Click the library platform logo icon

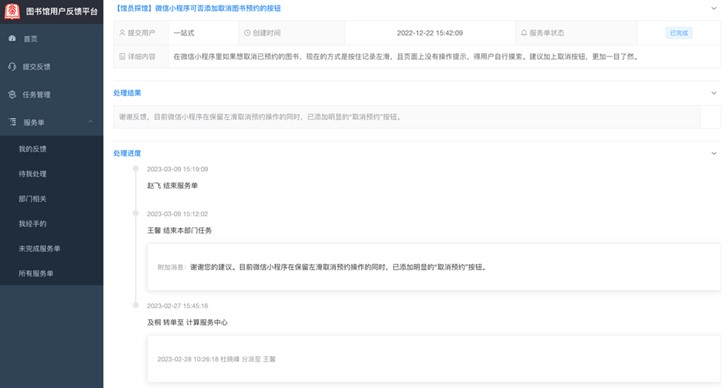pyautogui.click(x=12, y=11)
